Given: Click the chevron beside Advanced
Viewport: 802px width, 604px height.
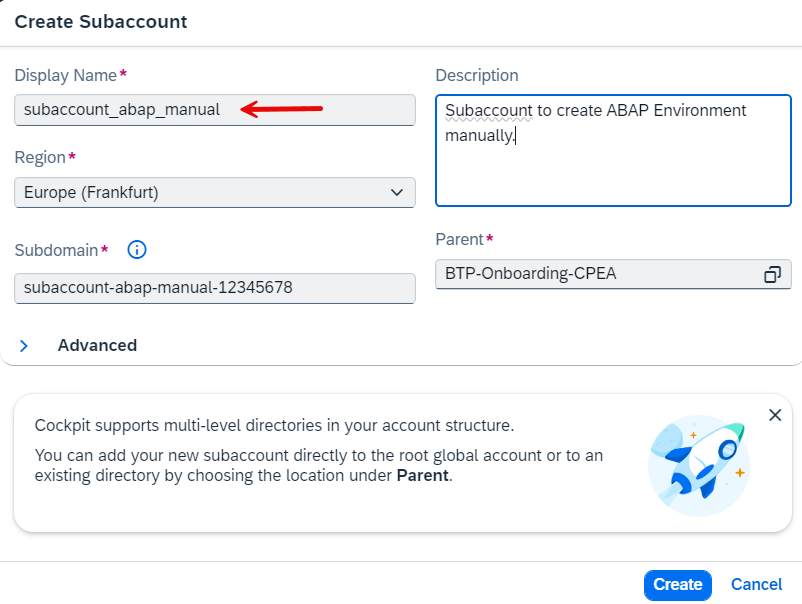Looking at the screenshot, I should coord(24,345).
